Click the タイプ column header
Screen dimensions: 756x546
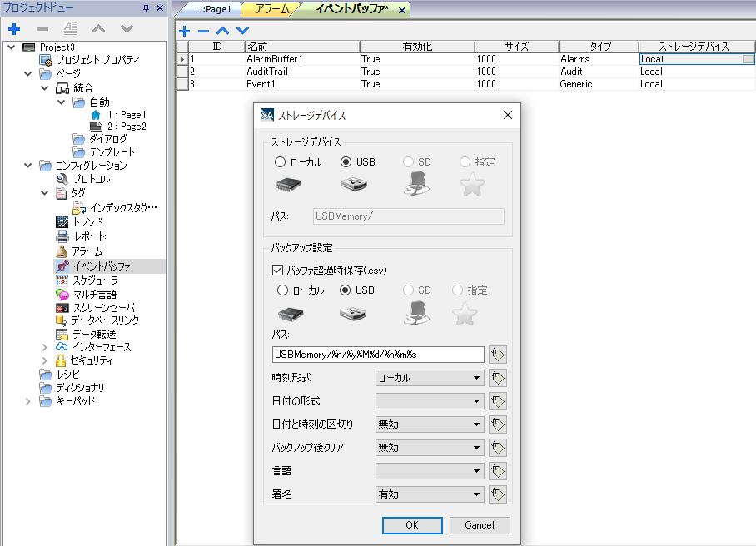pos(599,47)
